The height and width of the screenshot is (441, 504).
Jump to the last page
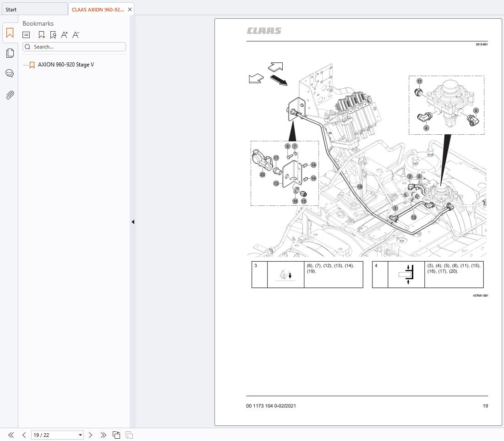pos(103,435)
